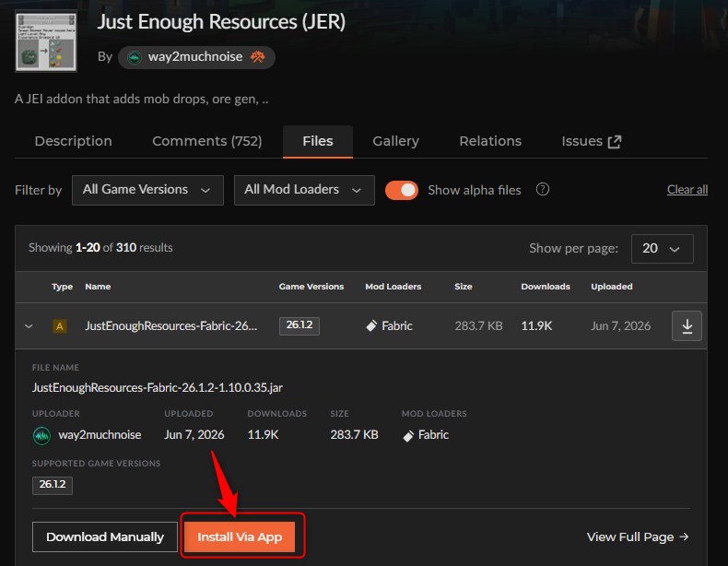Click the Download Manually button

105,537
